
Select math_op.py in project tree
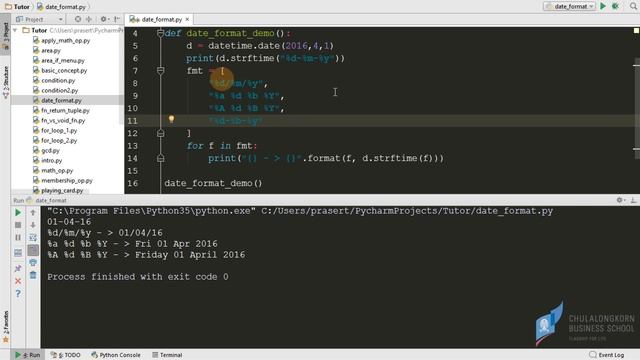[x=53, y=170]
